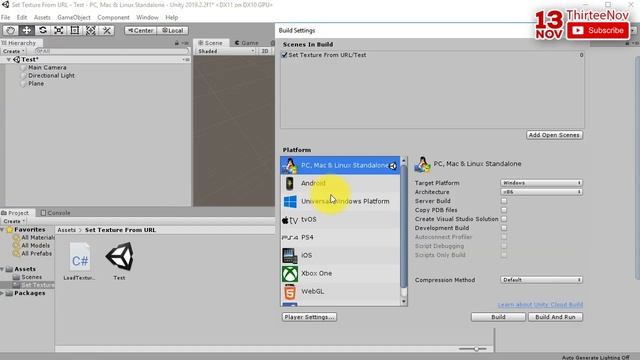Open Compression Method dropdown
Viewport: 640px width, 360px height.
tap(541, 280)
